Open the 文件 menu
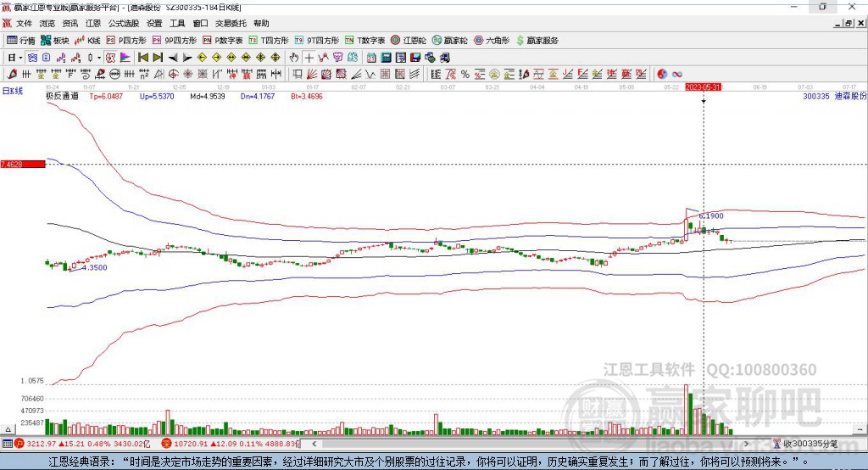Image resolution: width=868 pixels, height=470 pixels. [24, 23]
